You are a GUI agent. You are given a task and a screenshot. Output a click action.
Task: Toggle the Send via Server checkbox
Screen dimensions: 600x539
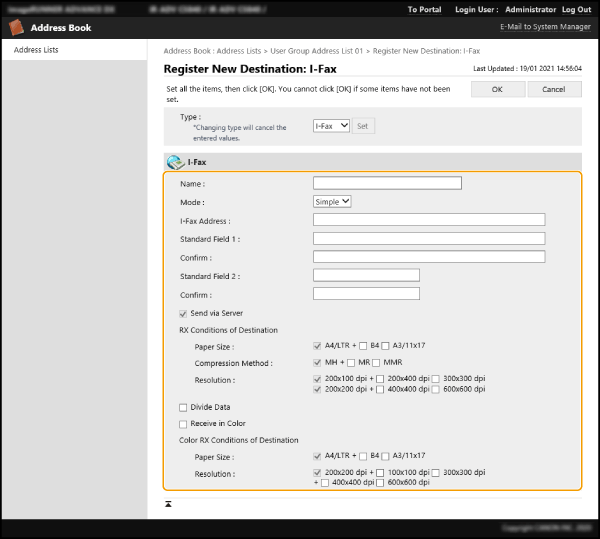click(182, 313)
